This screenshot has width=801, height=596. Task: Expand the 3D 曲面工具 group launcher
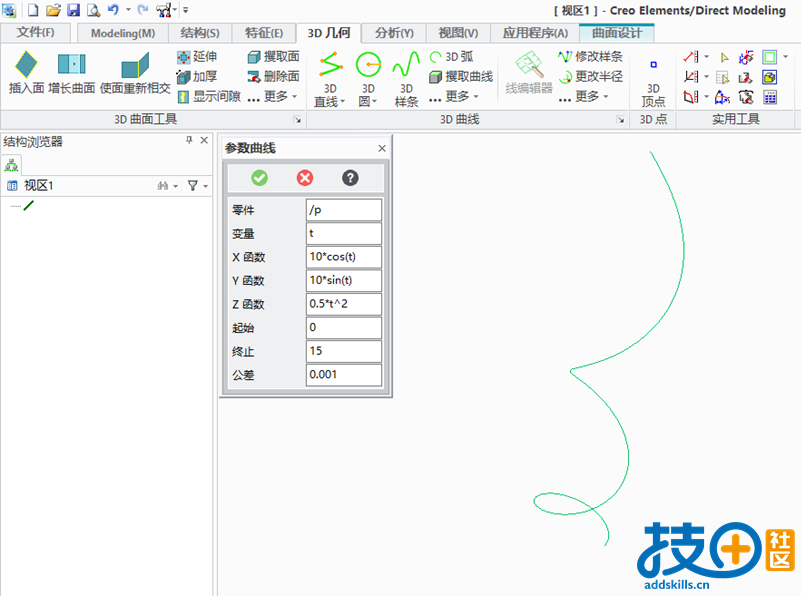click(x=297, y=120)
